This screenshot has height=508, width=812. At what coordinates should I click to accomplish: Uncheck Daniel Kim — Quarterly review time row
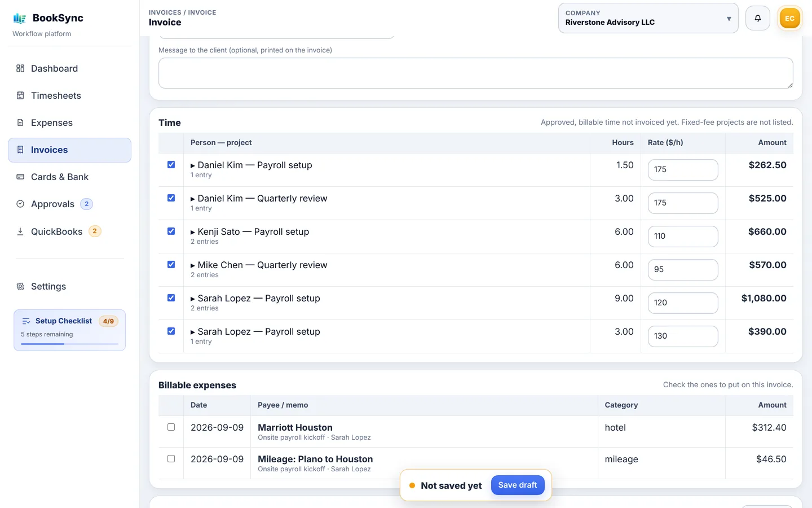click(171, 198)
